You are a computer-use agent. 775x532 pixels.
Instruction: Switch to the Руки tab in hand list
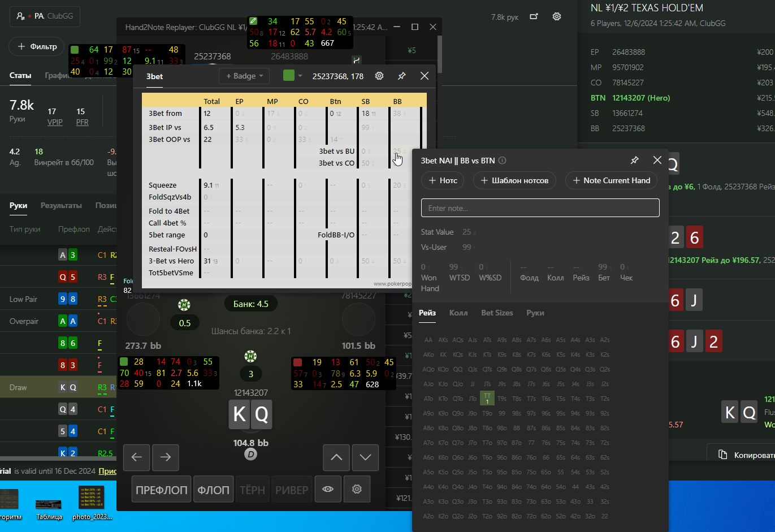pyautogui.click(x=18, y=205)
